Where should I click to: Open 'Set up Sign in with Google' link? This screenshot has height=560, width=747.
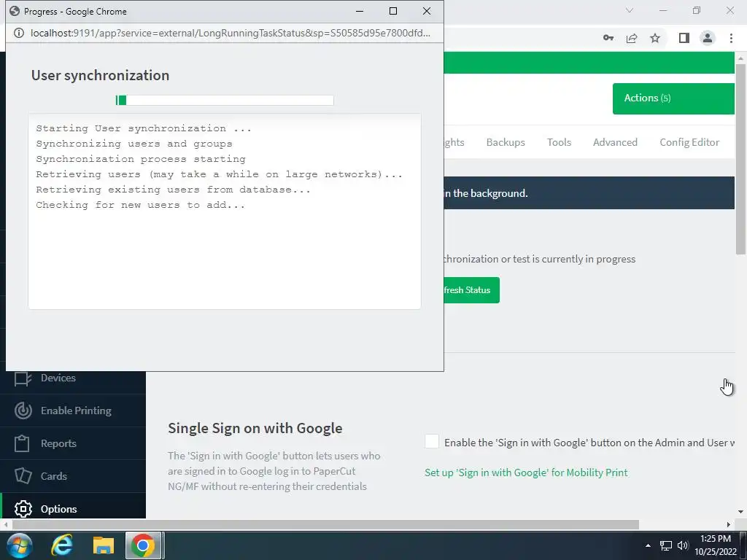(526, 472)
